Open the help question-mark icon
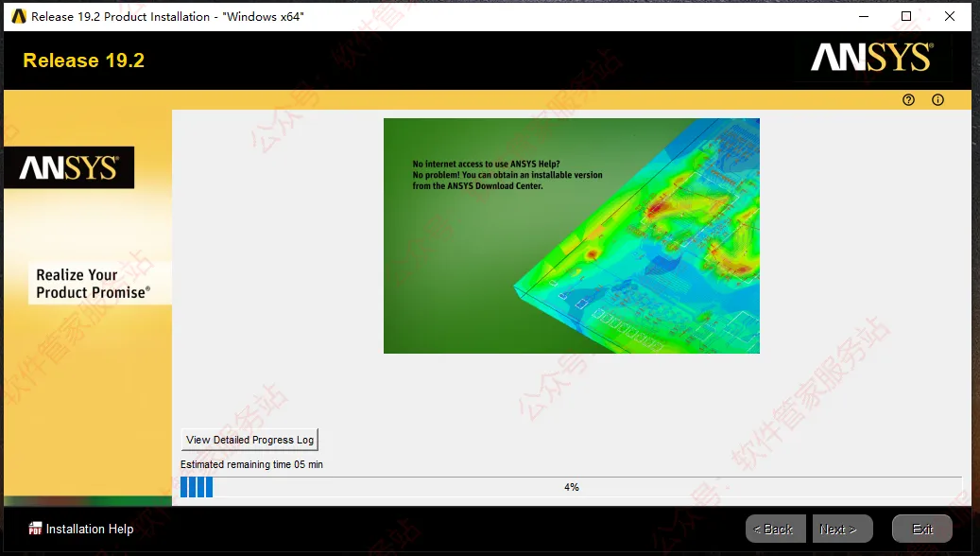Viewport: 980px width, 556px height. (x=908, y=100)
